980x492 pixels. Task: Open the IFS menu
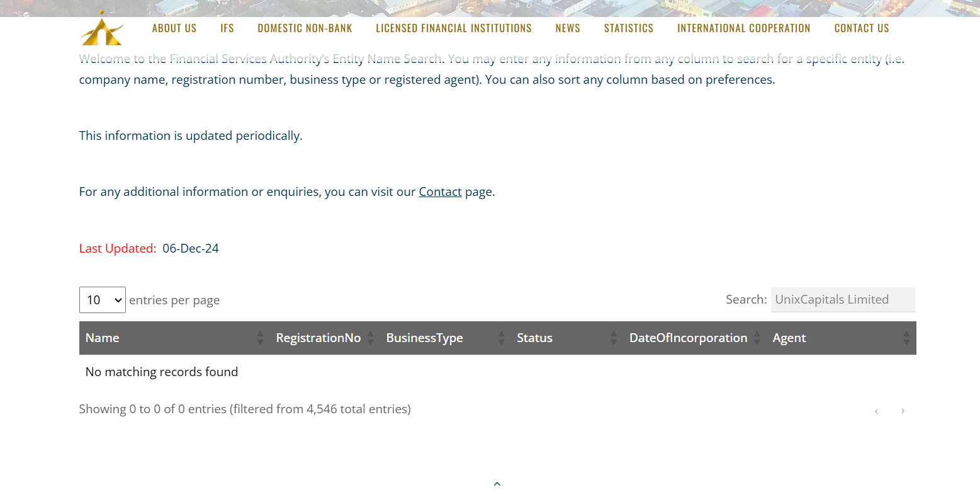227,28
